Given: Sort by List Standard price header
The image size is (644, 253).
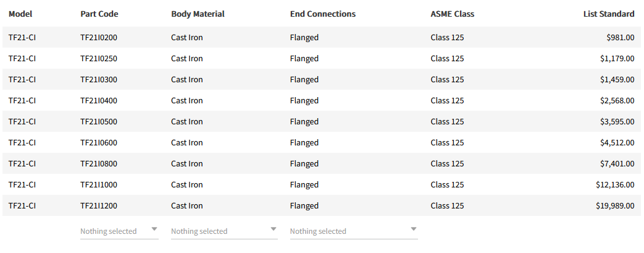Looking at the screenshot, I should coord(609,14).
